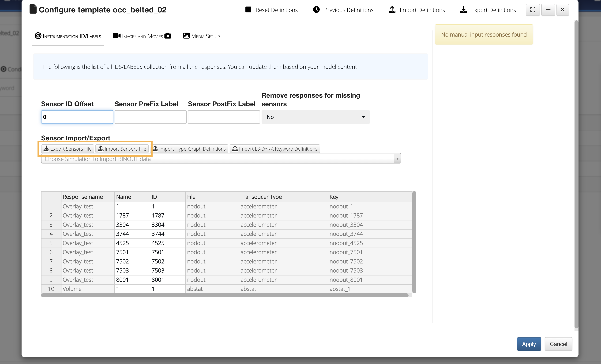Click the Reset Definitions square icon
The image size is (601, 364).
pos(248,10)
